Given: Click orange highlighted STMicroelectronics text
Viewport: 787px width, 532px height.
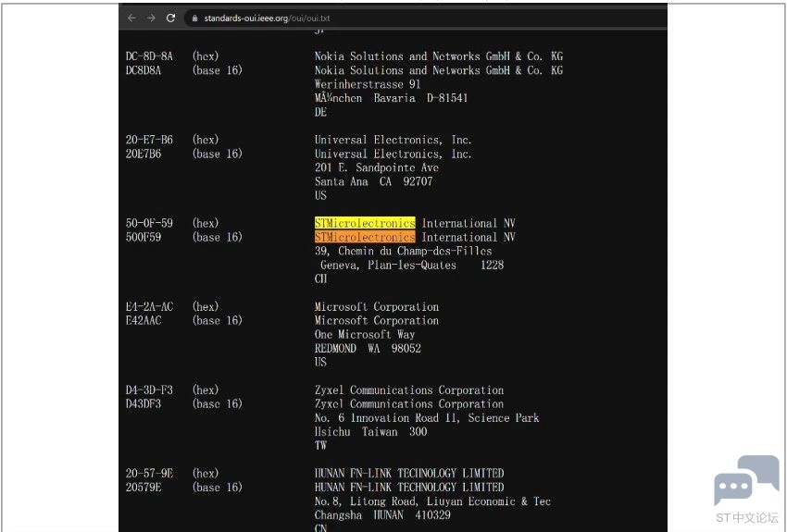Looking at the screenshot, I should click(x=365, y=237).
